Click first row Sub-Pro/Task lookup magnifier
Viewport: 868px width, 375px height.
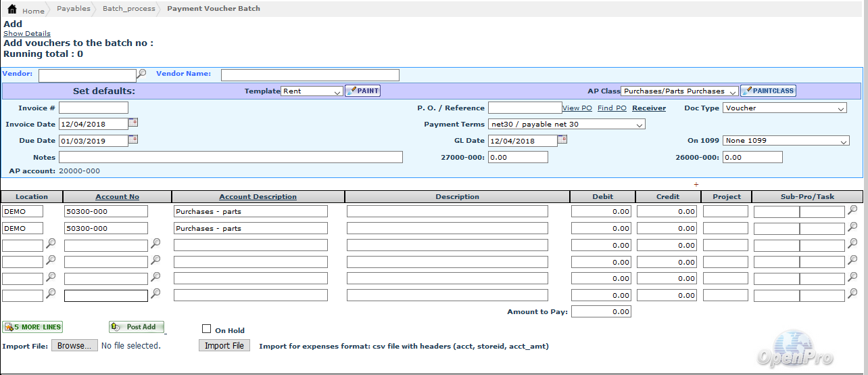(x=852, y=211)
